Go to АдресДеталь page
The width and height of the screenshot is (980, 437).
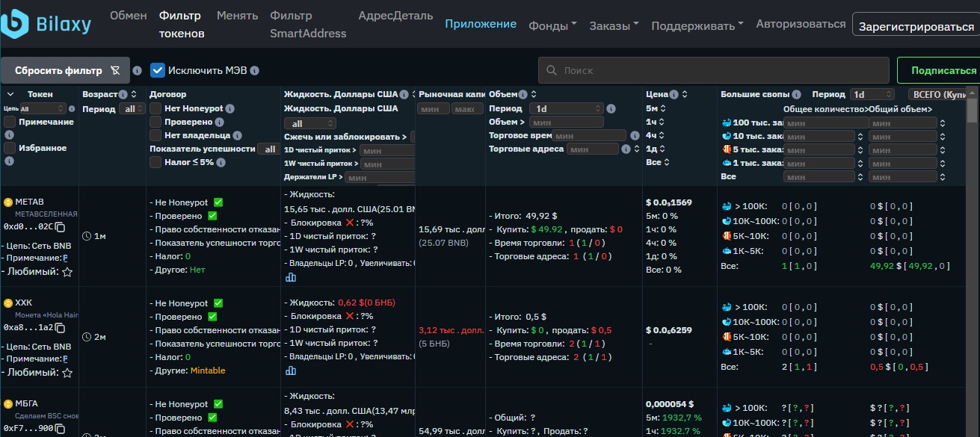coord(395,16)
